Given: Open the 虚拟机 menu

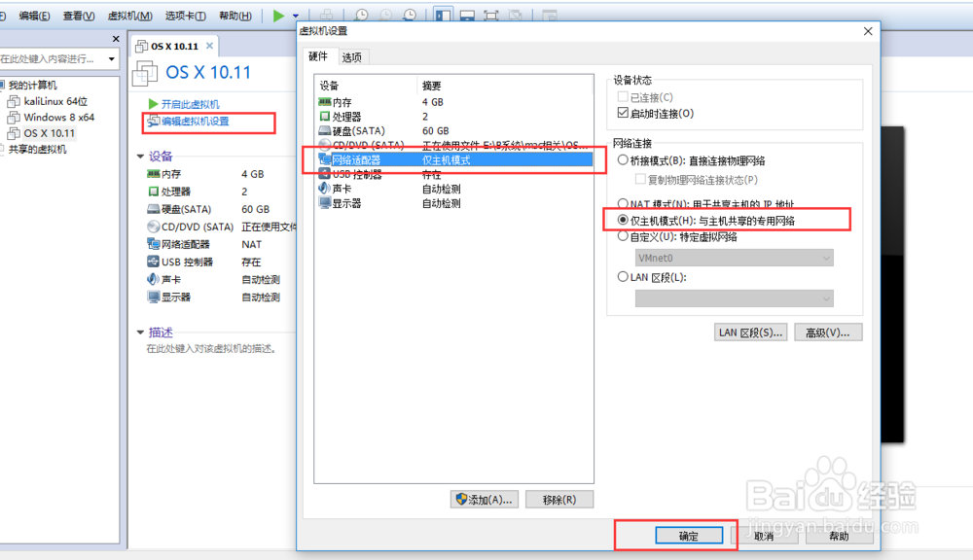Looking at the screenshot, I should (129, 17).
